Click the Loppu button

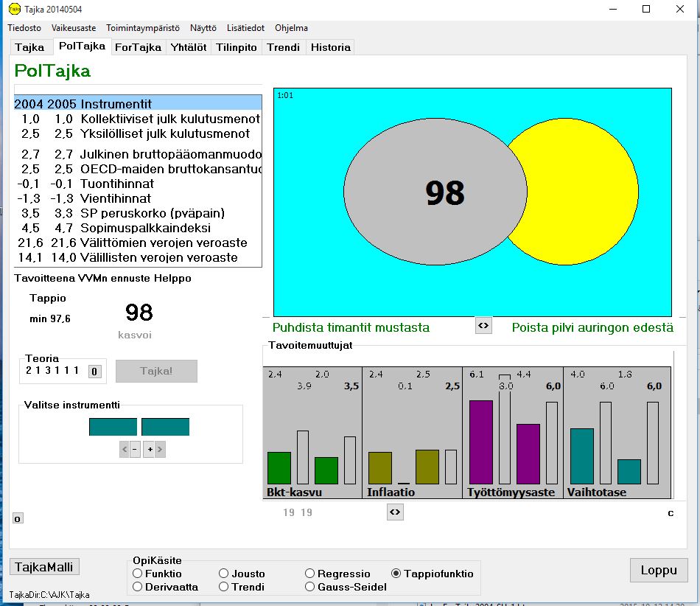tap(659, 570)
